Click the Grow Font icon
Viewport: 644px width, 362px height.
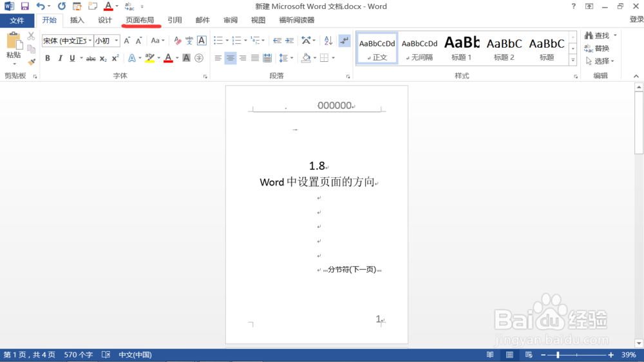coord(127,41)
